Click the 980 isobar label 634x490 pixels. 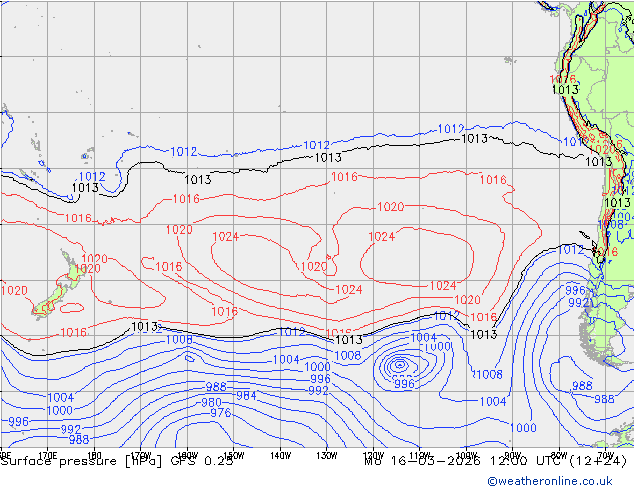(211, 402)
